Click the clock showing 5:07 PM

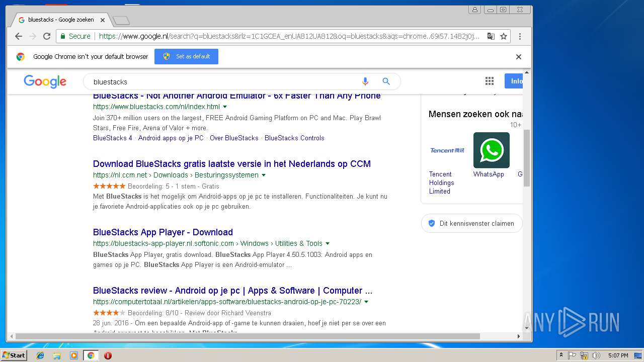pyautogui.click(x=618, y=355)
